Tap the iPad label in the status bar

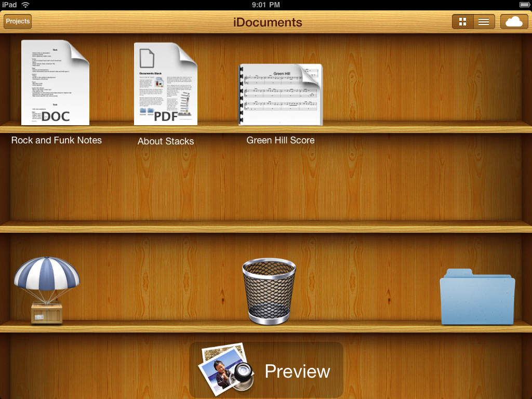click(x=9, y=5)
